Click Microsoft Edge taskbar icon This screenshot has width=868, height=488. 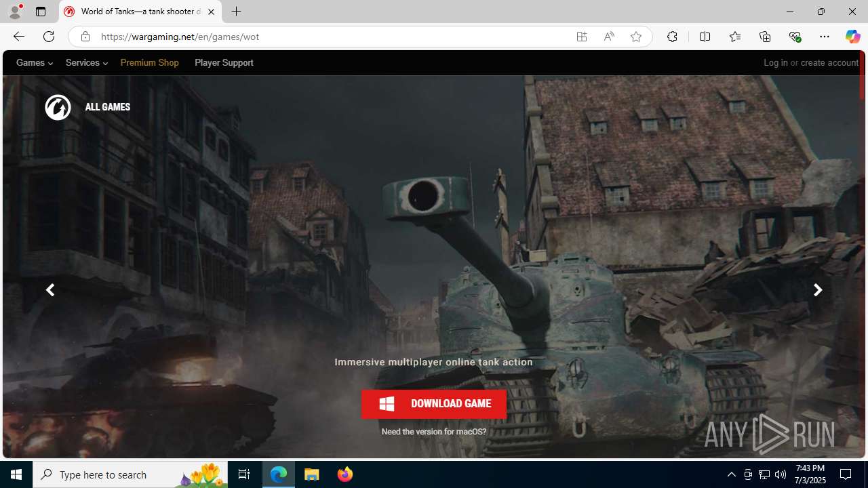tap(279, 474)
